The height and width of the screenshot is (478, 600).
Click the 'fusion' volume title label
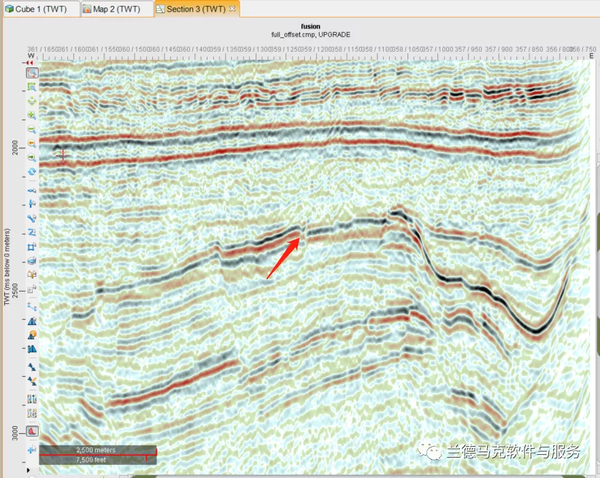pyautogui.click(x=310, y=26)
